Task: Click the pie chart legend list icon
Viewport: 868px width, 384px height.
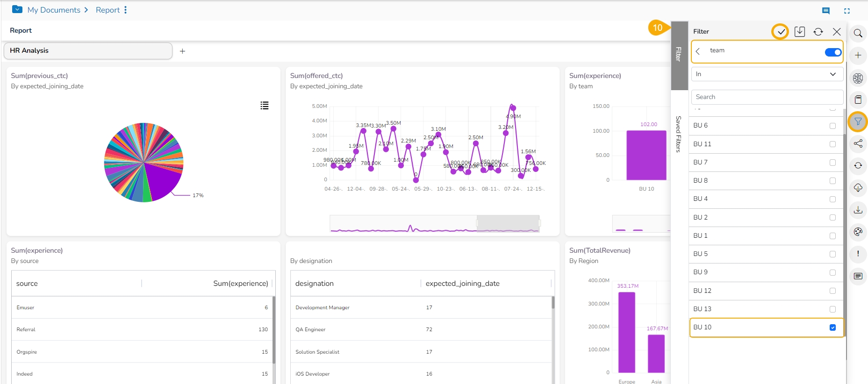Action: point(265,106)
